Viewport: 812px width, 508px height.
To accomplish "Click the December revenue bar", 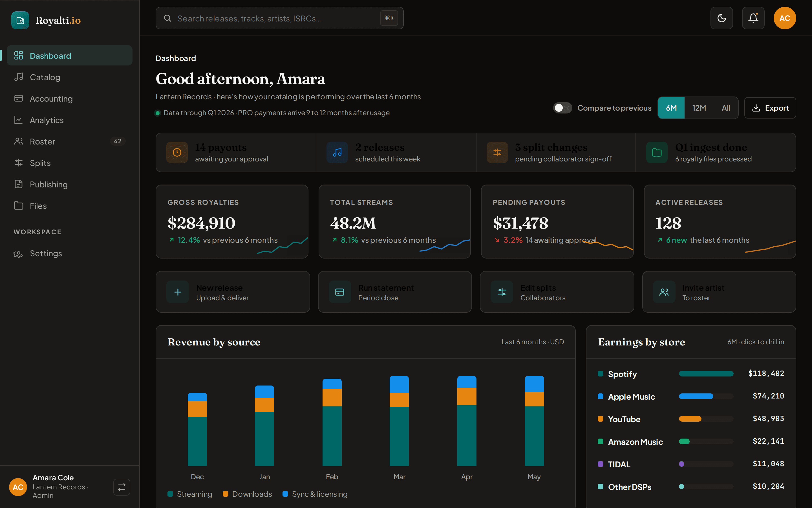I will pyautogui.click(x=197, y=429).
